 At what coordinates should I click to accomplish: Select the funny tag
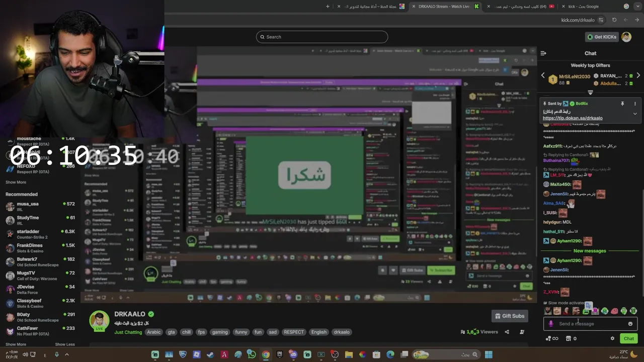[241, 332]
